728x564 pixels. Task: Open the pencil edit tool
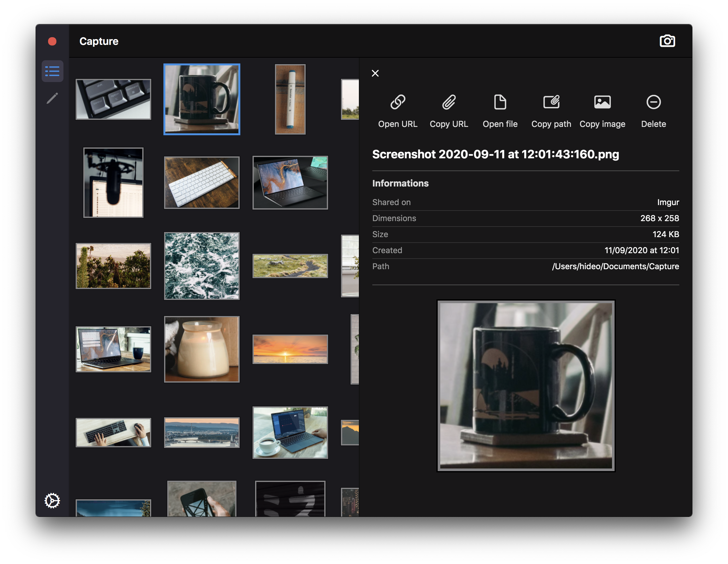[52, 98]
